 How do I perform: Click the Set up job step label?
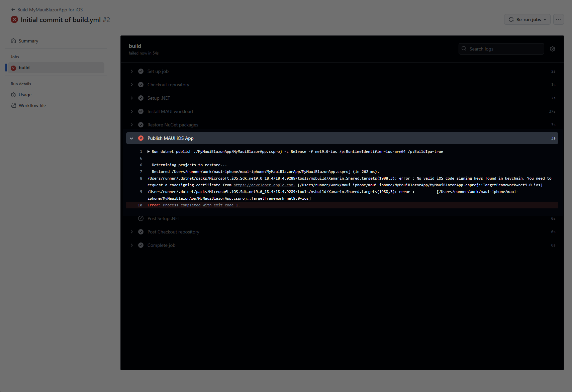pyautogui.click(x=158, y=71)
